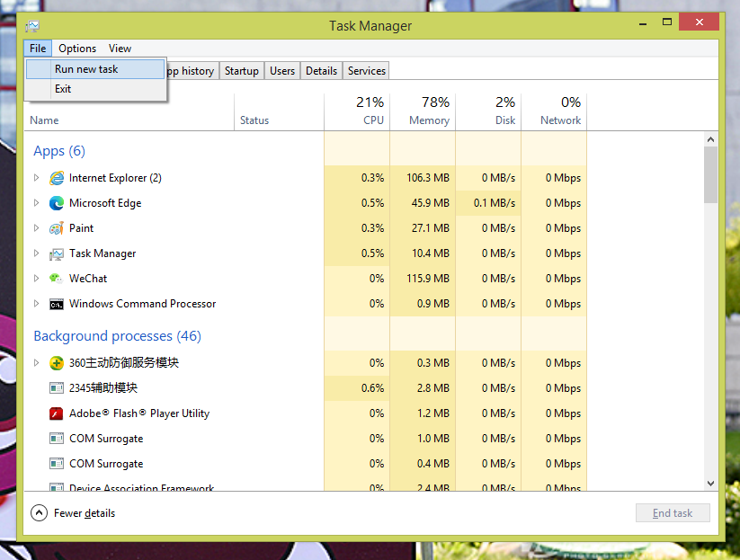740x560 pixels.
Task: Select the Background processes (46) heading
Action: tap(118, 336)
